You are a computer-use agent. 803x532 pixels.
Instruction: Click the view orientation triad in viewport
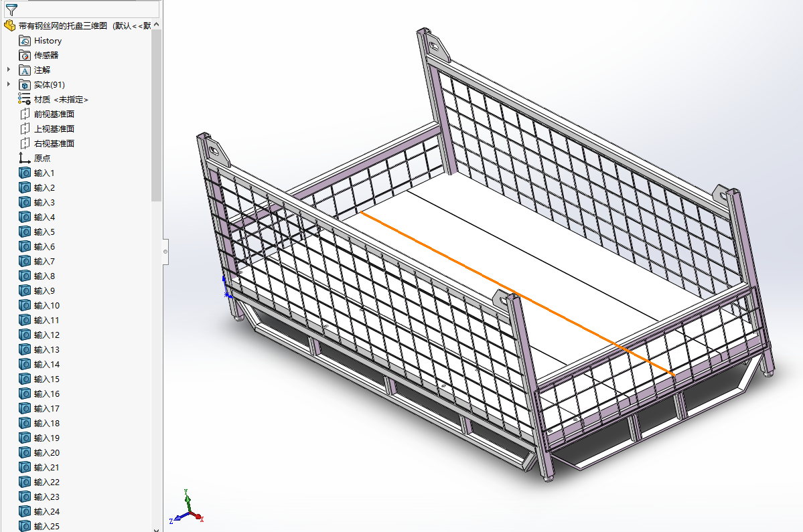click(x=186, y=507)
